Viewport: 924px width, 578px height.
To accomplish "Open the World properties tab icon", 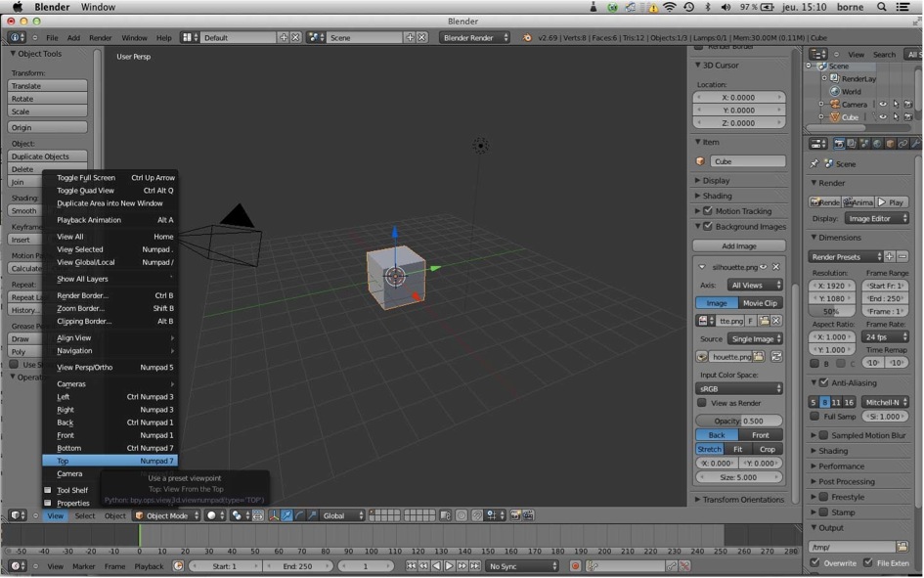I will coord(877,143).
